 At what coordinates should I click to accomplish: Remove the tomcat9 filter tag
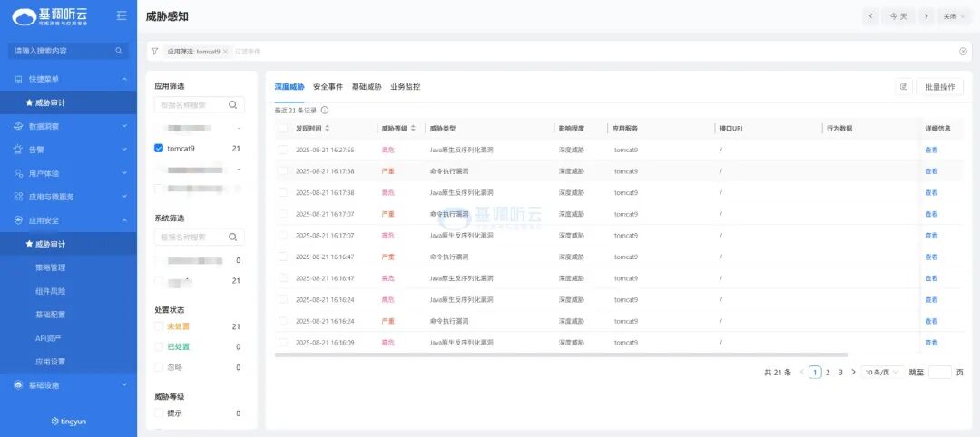coord(226,52)
